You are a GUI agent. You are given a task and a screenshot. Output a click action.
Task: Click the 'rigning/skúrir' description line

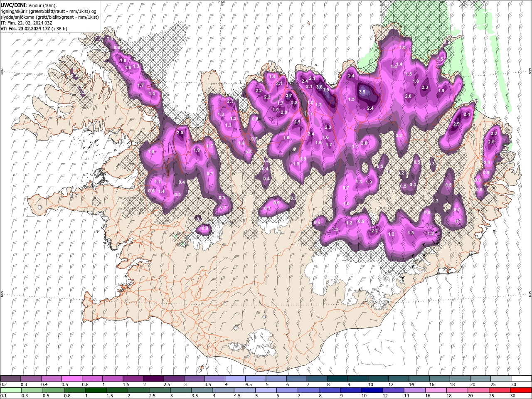(49, 11)
